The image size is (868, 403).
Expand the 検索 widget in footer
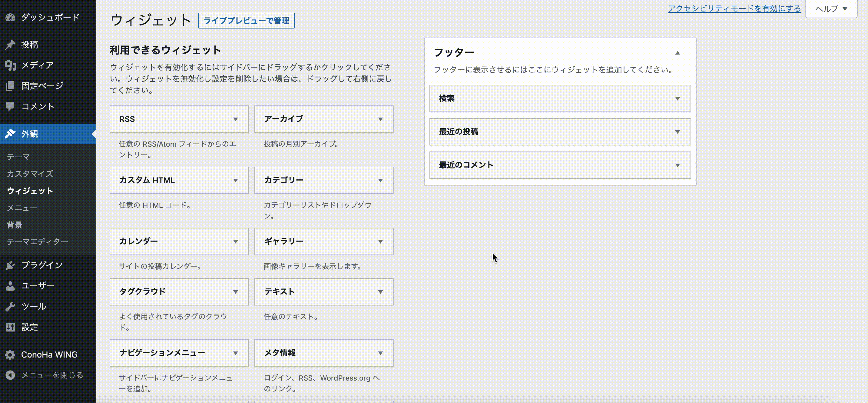(x=677, y=98)
